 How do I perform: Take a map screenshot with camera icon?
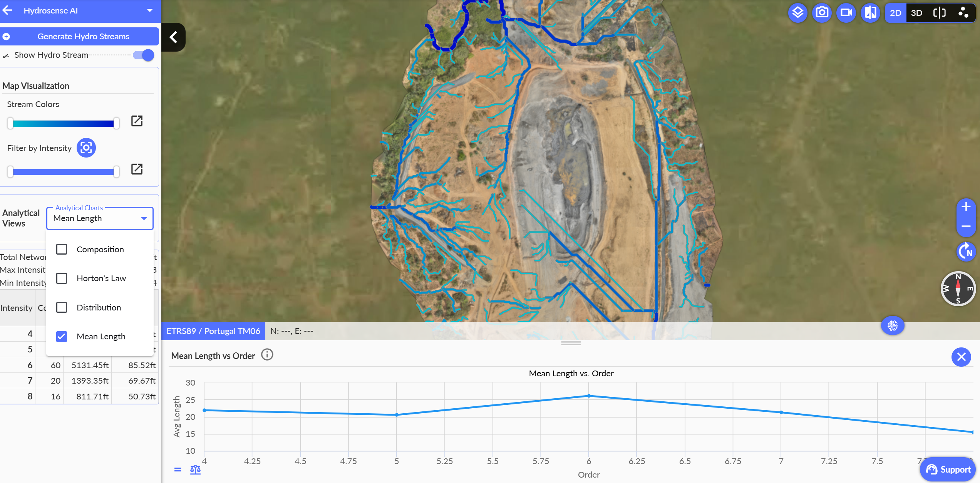coord(822,13)
